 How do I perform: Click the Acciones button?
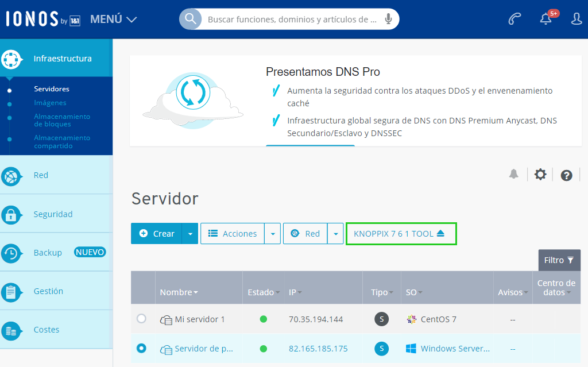click(233, 233)
